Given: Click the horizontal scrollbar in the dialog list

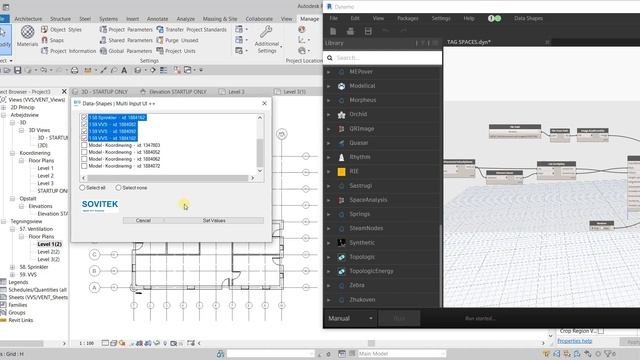Looking at the screenshot, I should (168, 178).
